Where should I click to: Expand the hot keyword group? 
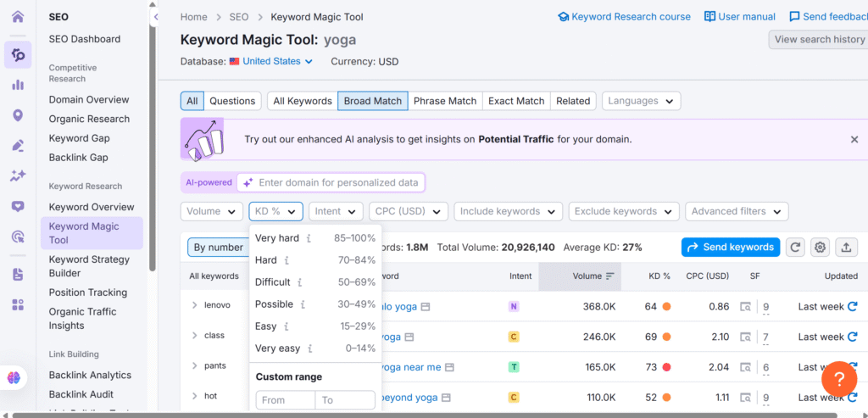(x=194, y=396)
